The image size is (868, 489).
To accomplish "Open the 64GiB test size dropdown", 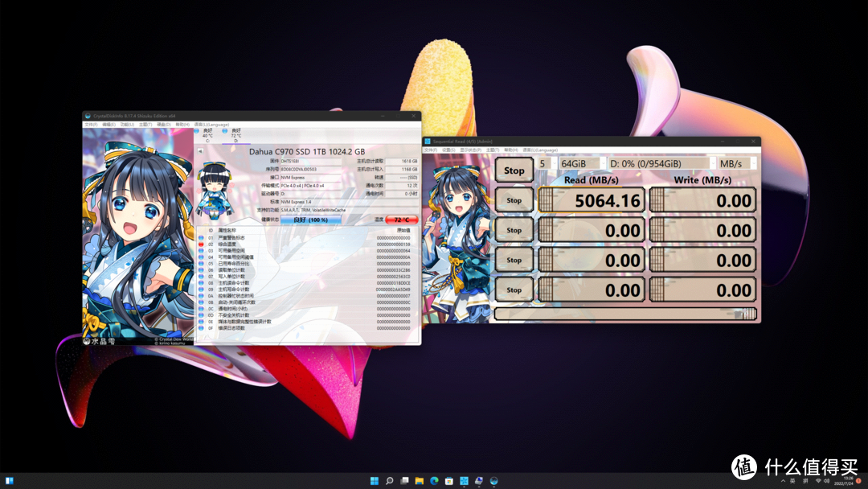I will tap(581, 164).
